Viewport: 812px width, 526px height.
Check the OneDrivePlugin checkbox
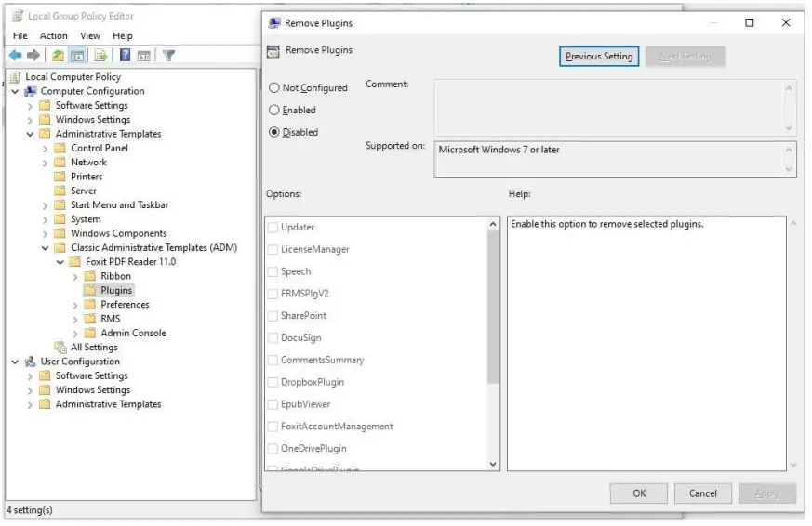pos(273,450)
